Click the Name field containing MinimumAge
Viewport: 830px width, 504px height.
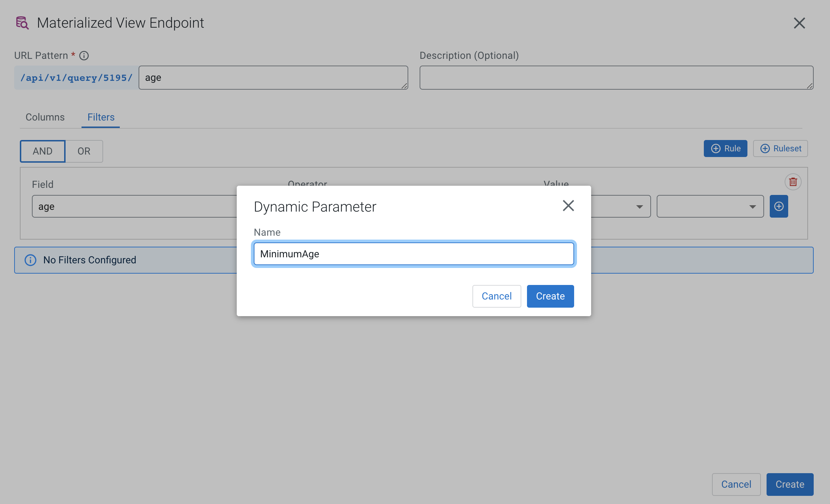tap(414, 254)
